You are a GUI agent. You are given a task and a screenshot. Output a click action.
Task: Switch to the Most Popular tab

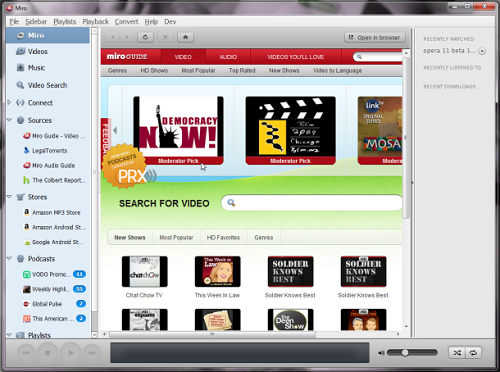click(x=176, y=238)
